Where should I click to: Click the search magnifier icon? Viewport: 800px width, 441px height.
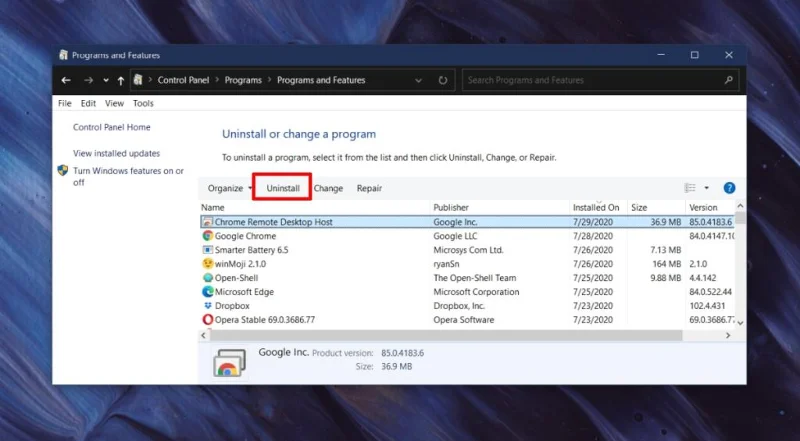coord(729,80)
